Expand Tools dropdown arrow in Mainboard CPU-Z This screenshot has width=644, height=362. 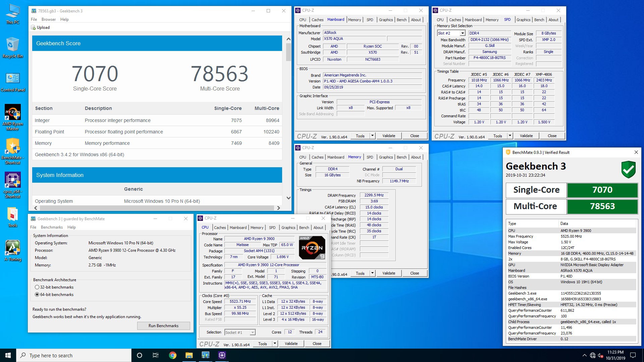click(372, 136)
